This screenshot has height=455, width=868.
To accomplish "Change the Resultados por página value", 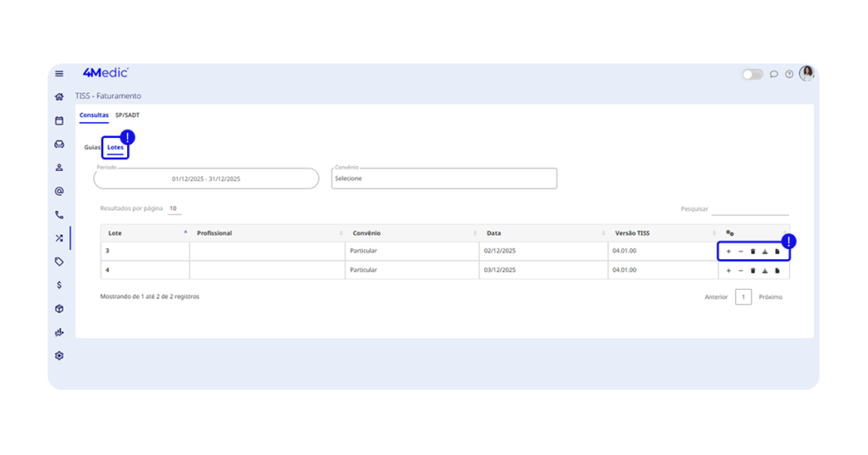I will tap(173, 208).
